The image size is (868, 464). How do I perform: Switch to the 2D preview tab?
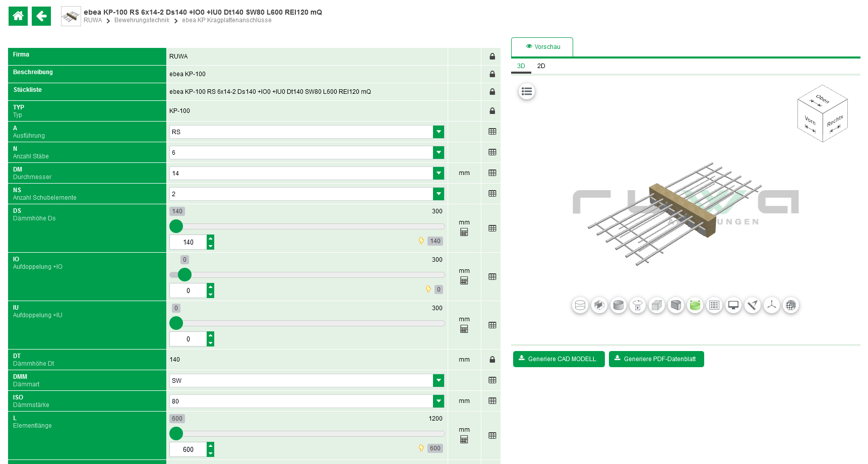541,66
